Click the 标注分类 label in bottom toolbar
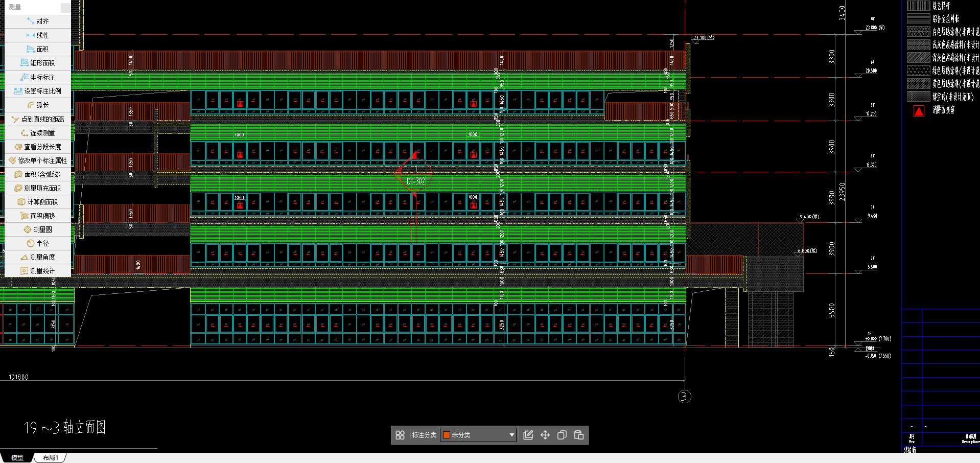 424,435
